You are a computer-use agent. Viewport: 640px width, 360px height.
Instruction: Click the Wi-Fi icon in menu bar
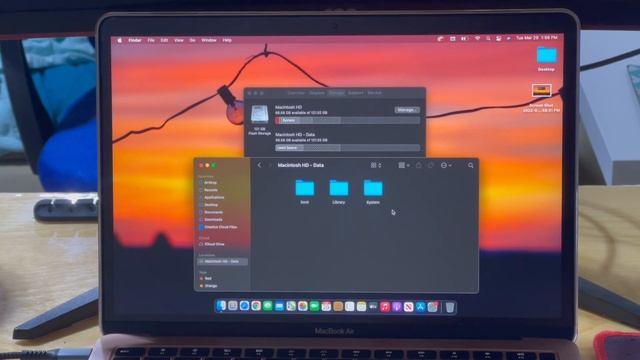pyautogui.click(x=477, y=38)
